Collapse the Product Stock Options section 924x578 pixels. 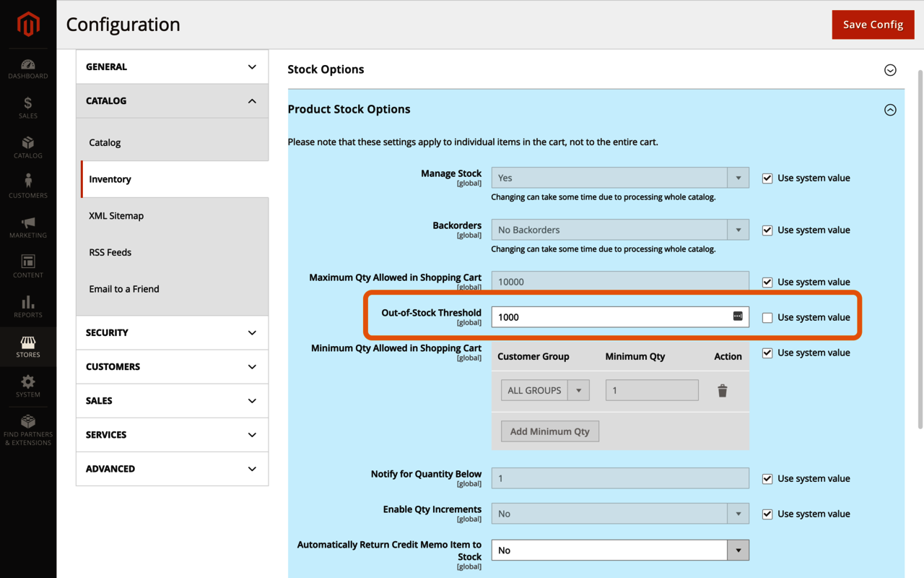[890, 110]
